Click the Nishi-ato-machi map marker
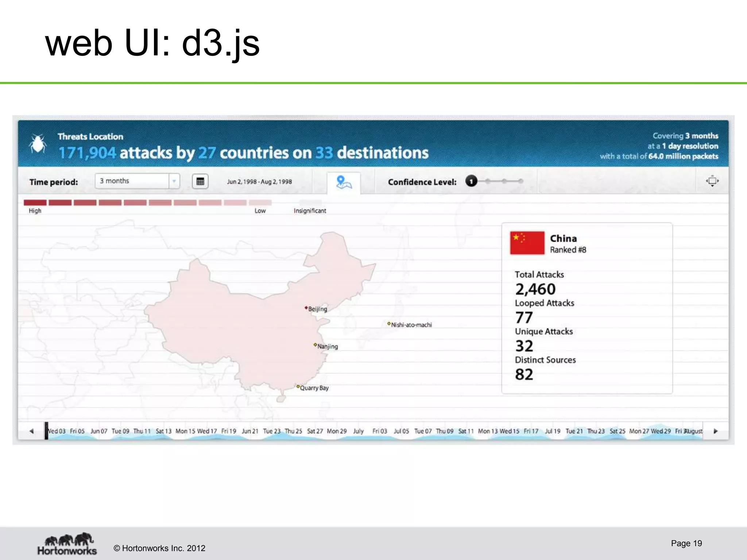This screenshot has width=747, height=560. click(389, 323)
